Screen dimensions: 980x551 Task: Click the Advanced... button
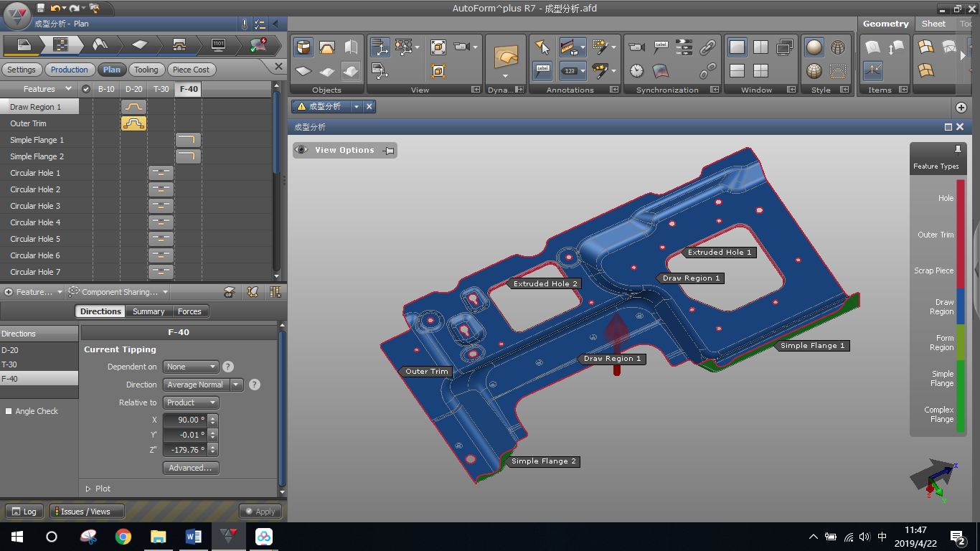point(190,468)
